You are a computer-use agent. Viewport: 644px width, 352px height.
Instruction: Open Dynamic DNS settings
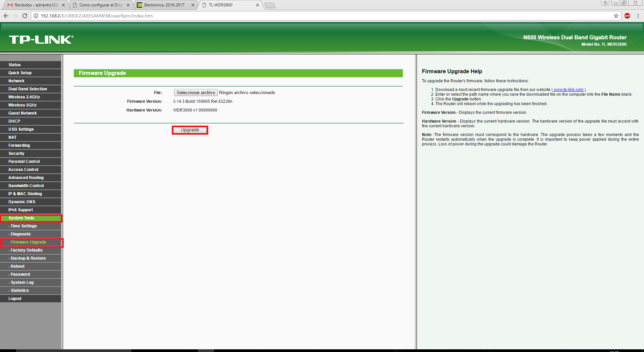(x=31, y=202)
